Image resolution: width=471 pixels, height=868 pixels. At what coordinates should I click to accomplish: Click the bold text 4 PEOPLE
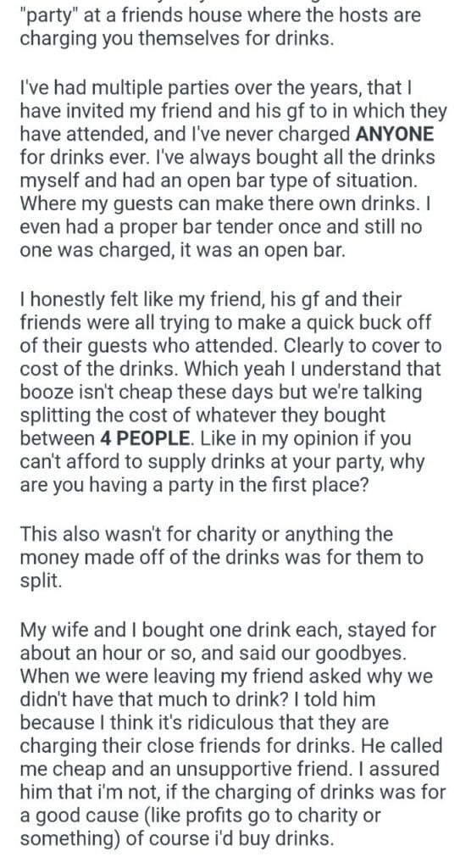[147, 438]
